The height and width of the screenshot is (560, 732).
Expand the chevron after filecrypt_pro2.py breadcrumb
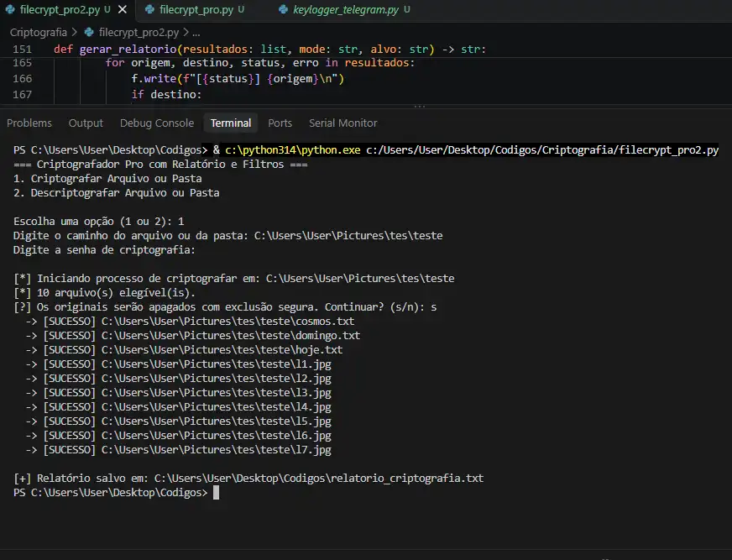pos(186,32)
